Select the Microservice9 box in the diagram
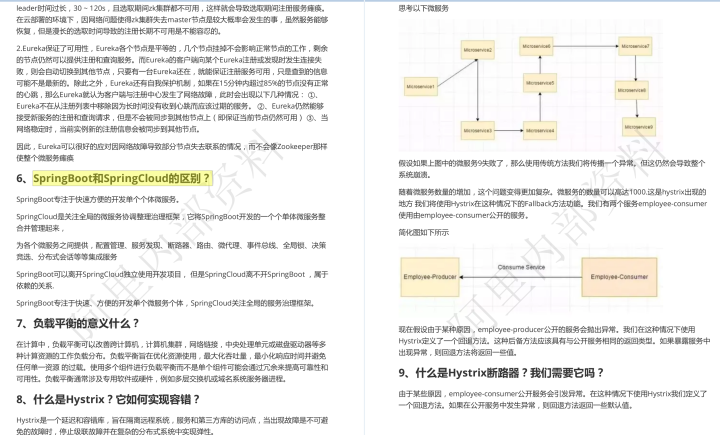Screen dimensions: 720x435 click(639, 127)
